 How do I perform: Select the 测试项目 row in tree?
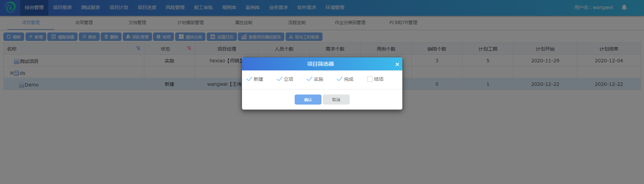pyautogui.click(x=29, y=61)
